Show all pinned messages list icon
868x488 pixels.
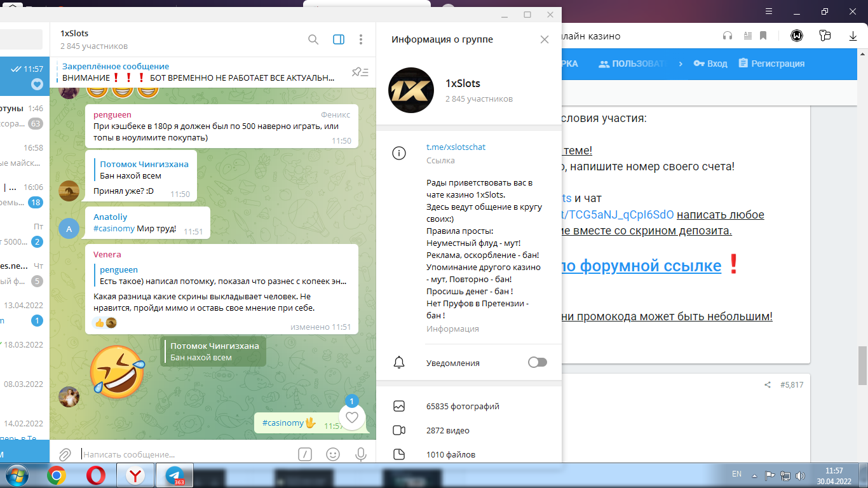[x=360, y=72]
